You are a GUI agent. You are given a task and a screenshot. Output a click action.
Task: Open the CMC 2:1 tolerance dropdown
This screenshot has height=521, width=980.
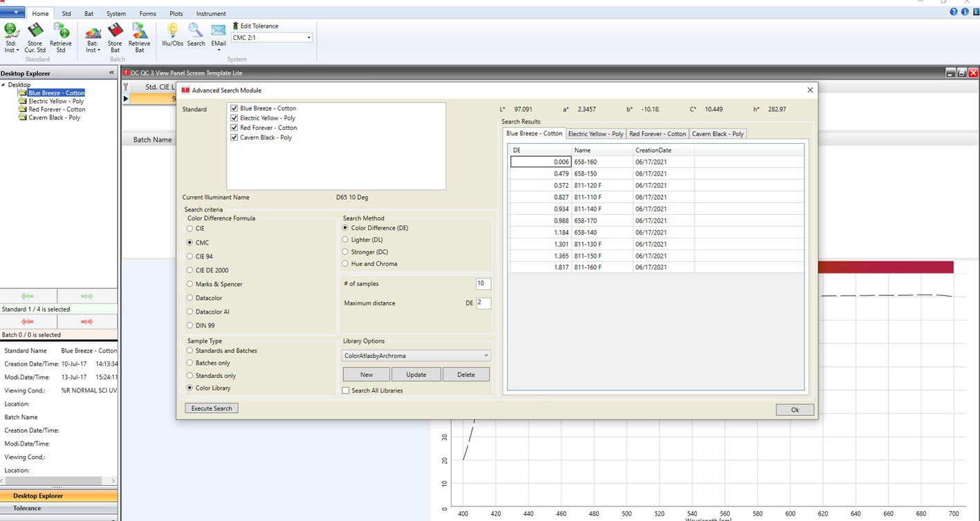tap(308, 38)
